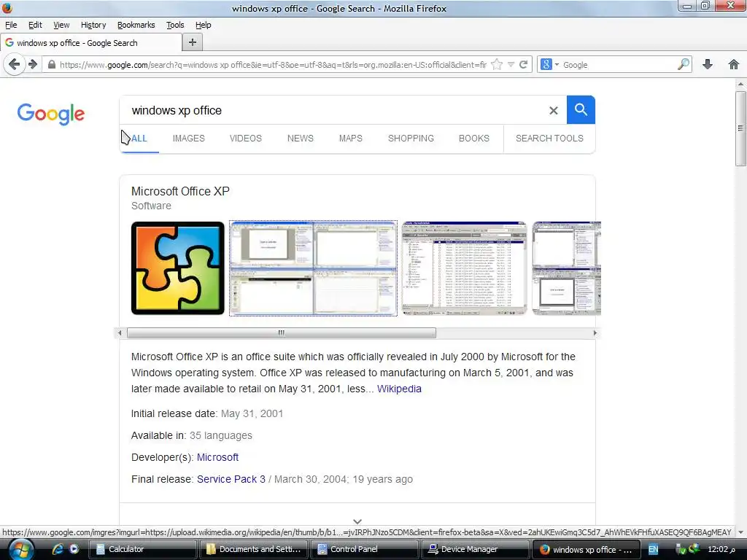Open the table listing screenshot thumbnail
747x560 pixels.
[x=465, y=268]
